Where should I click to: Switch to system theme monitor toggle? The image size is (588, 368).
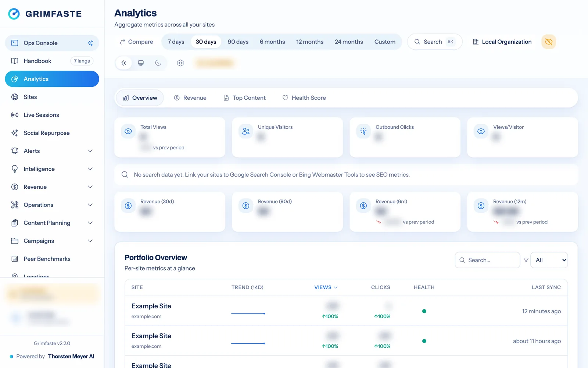coord(141,63)
